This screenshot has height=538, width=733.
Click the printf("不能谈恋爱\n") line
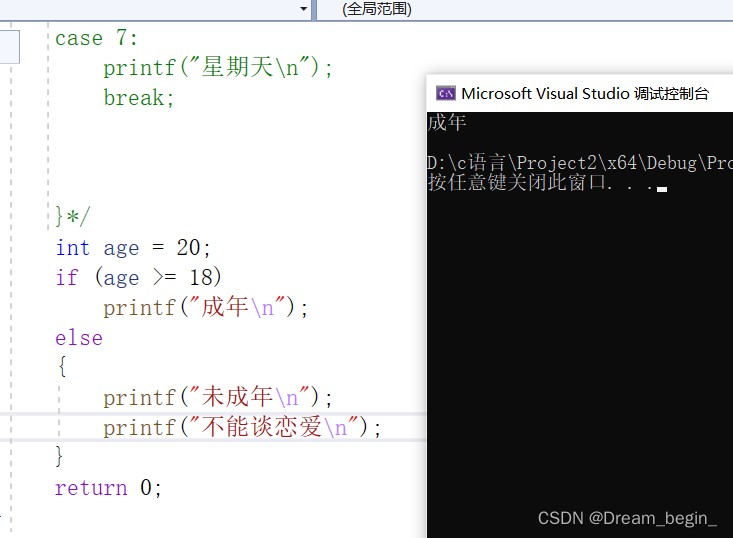pyautogui.click(x=242, y=427)
